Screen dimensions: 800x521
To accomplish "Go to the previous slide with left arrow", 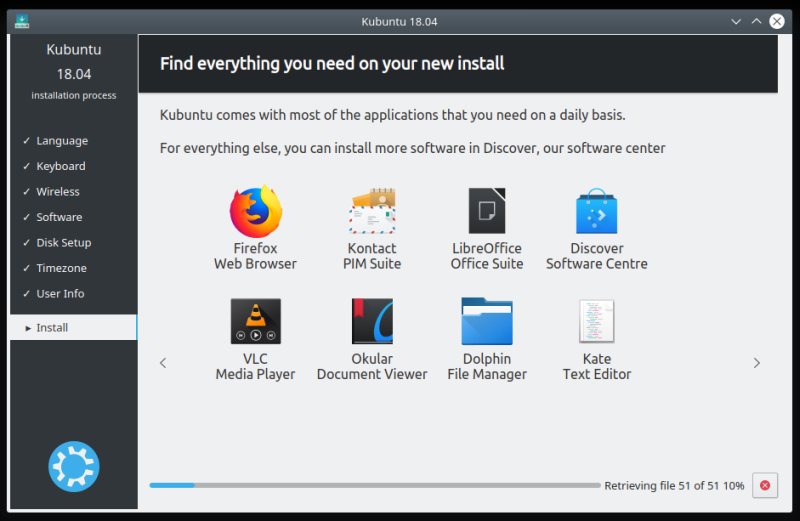I will [x=163, y=363].
